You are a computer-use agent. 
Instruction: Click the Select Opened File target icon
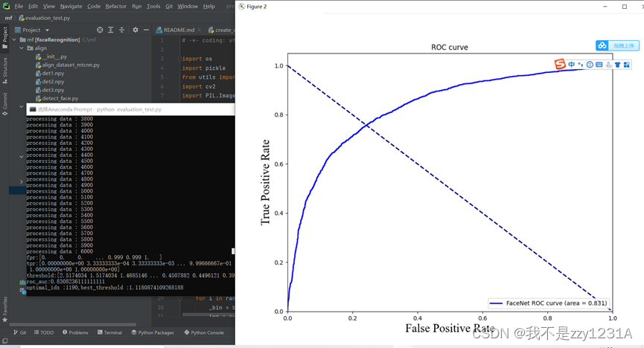pyautogui.click(x=100, y=30)
